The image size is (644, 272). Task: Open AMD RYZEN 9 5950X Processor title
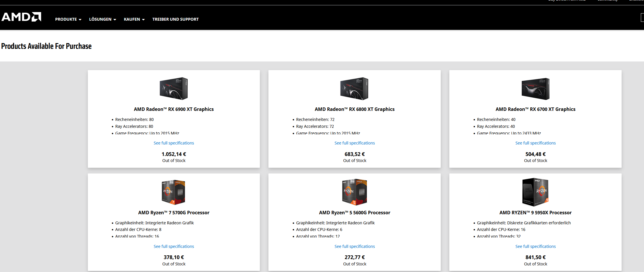535,213
